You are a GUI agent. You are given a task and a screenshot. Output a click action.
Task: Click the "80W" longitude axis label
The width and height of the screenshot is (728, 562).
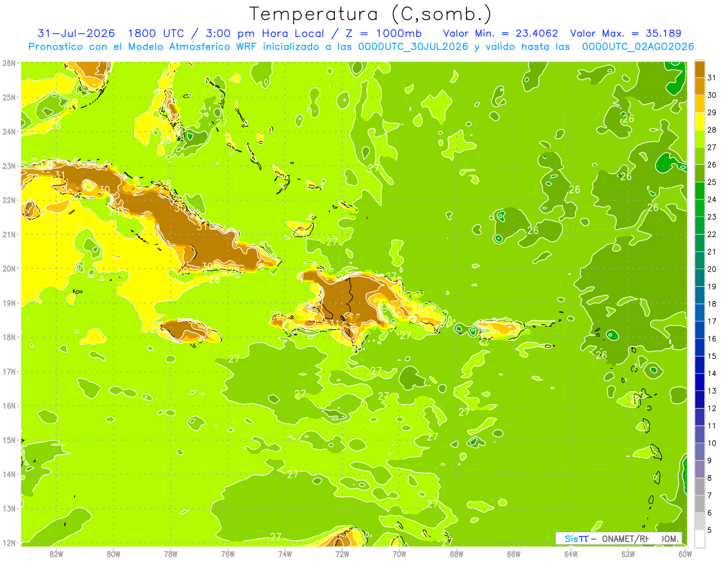click(x=113, y=554)
